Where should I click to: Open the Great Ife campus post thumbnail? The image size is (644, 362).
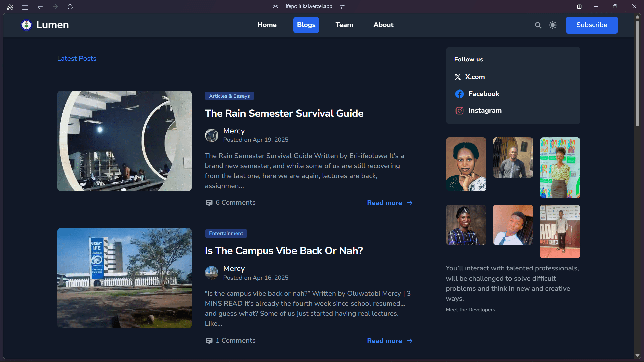tap(124, 278)
